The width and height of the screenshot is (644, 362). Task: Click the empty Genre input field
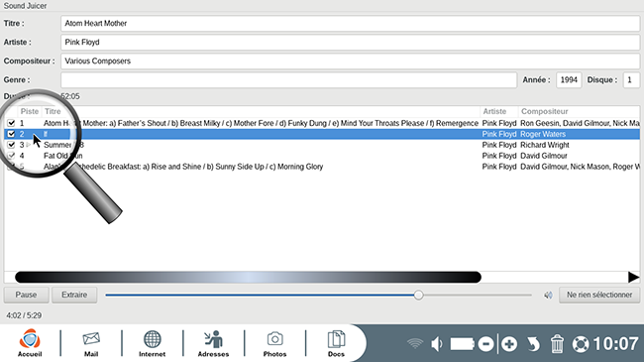pyautogui.click(x=288, y=79)
